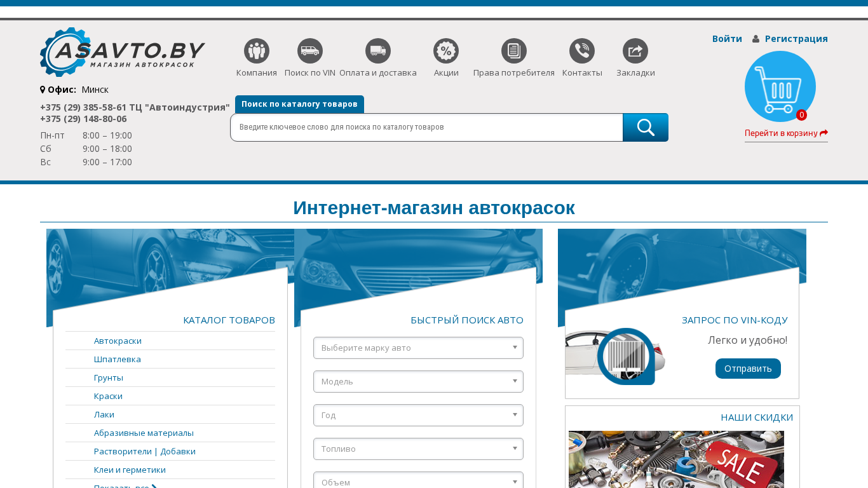The image size is (868, 488).
Task: Select the Поиск по каталогу товаров tab
Action: [299, 104]
